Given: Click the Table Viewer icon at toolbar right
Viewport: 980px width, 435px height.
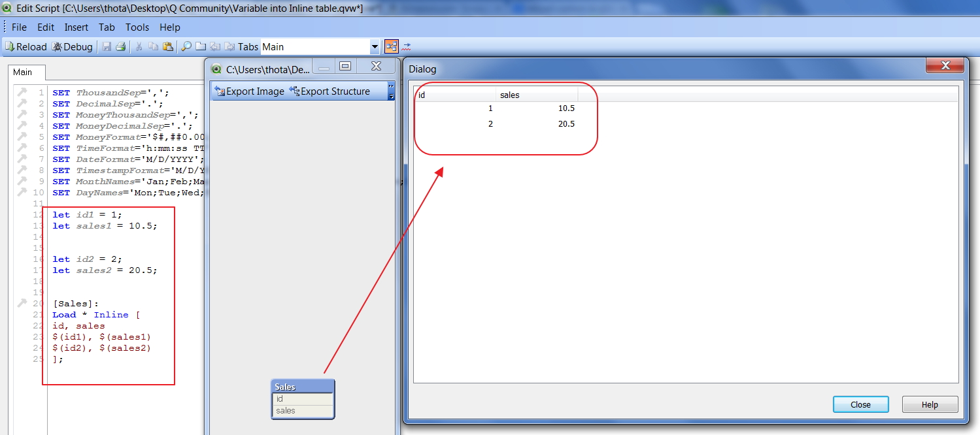Looking at the screenshot, I should (392, 46).
